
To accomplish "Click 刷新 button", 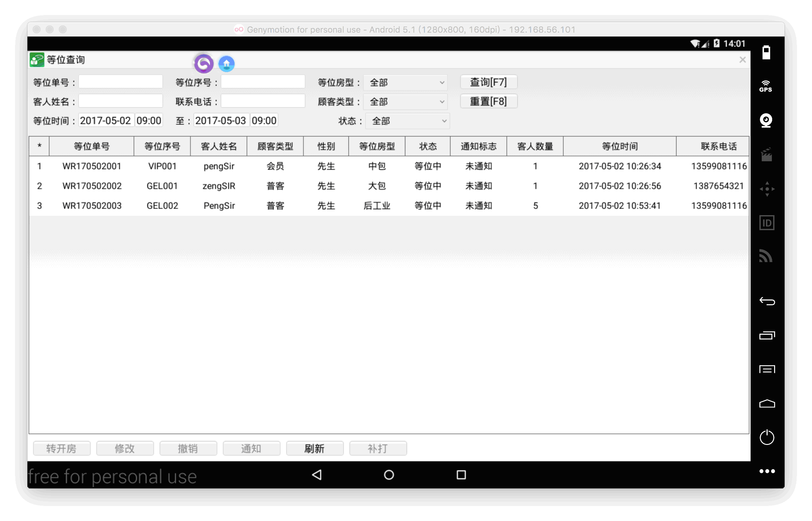I will (315, 449).
